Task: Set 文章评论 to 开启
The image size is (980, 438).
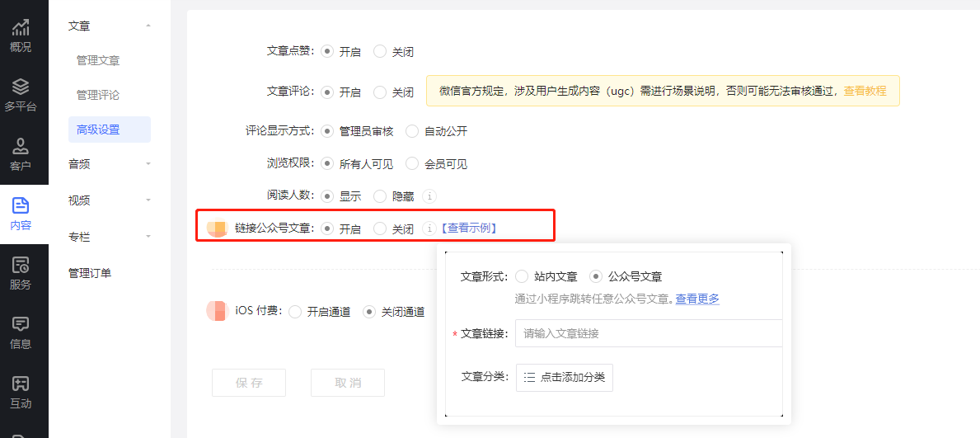Action: [x=327, y=92]
